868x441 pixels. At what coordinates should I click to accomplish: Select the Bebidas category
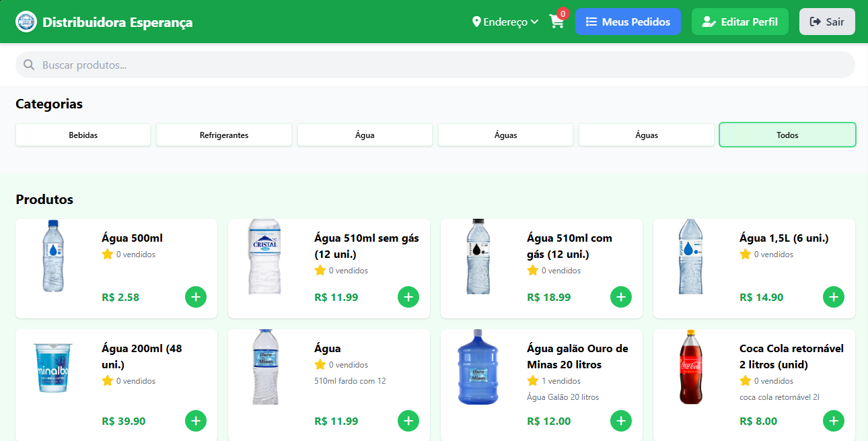pos(83,135)
